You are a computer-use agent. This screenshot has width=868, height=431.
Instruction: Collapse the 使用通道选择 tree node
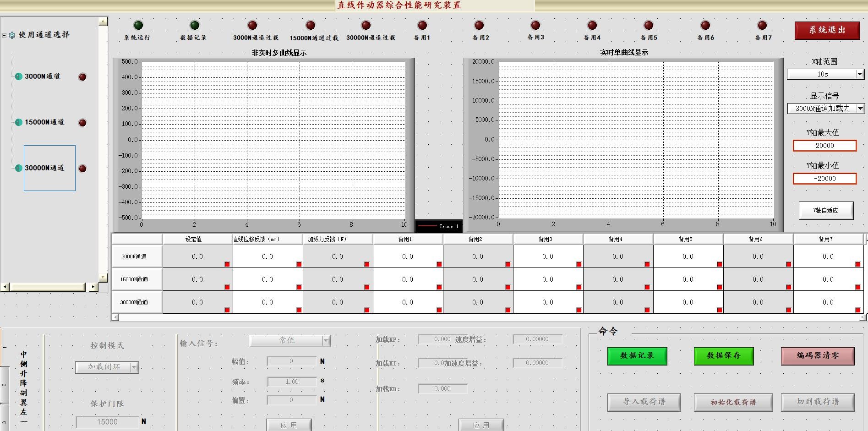[4, 35]
